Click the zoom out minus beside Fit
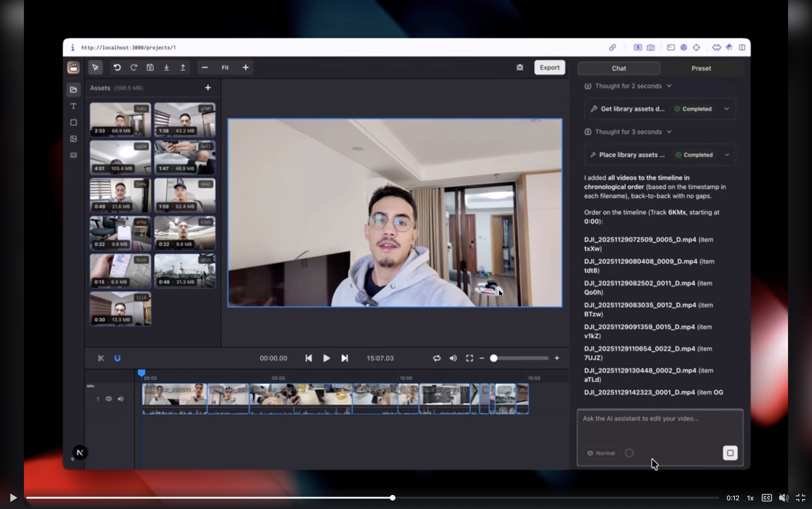 click(204, 68)
